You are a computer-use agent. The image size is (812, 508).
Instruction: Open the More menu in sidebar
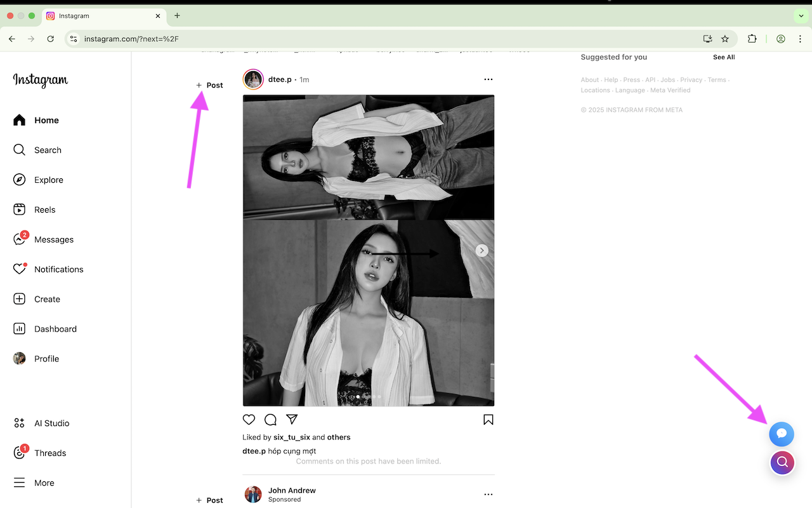pos(44,483)
